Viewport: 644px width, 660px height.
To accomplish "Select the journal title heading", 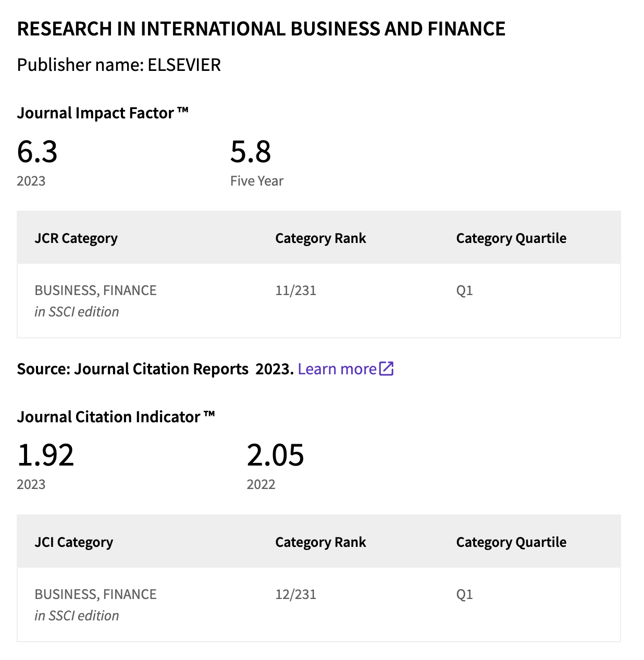I will click(x=261, y=29).
